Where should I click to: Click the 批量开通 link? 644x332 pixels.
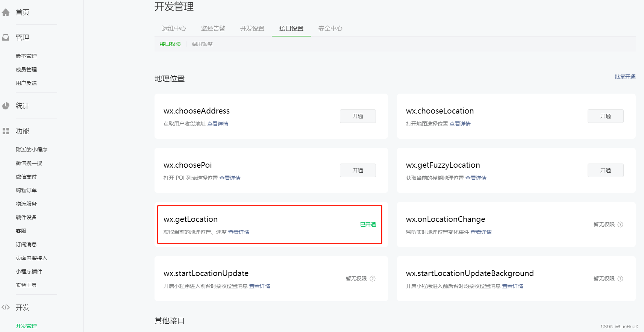tap(625, 77)
